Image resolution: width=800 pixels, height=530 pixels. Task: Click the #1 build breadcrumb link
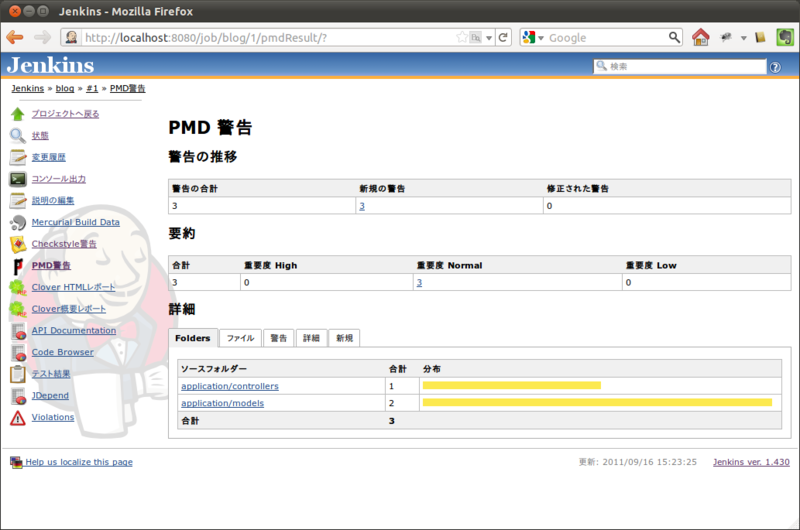[92, 88]
